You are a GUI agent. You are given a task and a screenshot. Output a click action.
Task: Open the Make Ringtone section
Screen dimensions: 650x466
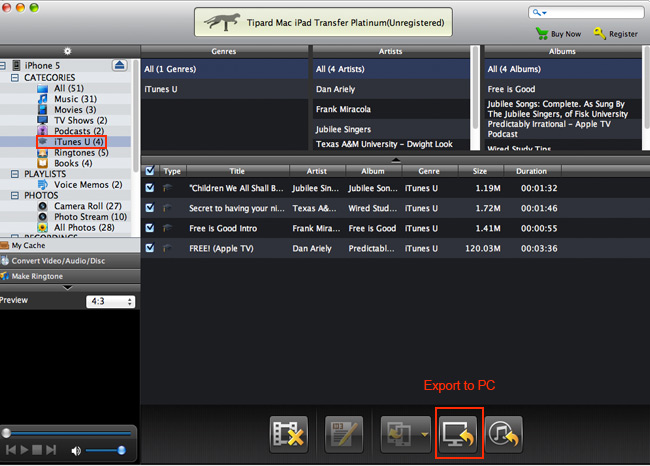pos(70,276)
